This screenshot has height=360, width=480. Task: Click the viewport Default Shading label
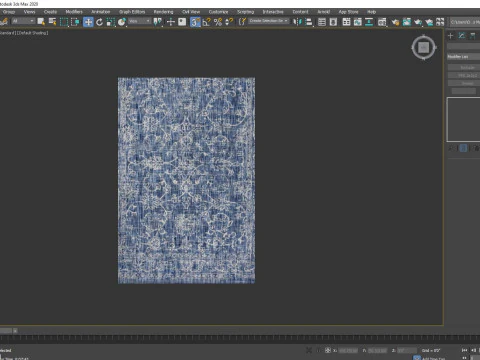pos(33,33)
